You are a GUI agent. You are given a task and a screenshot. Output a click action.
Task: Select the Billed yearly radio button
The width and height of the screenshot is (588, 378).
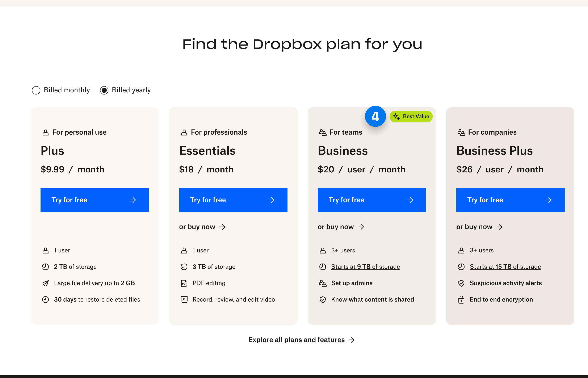click(104, 90)
